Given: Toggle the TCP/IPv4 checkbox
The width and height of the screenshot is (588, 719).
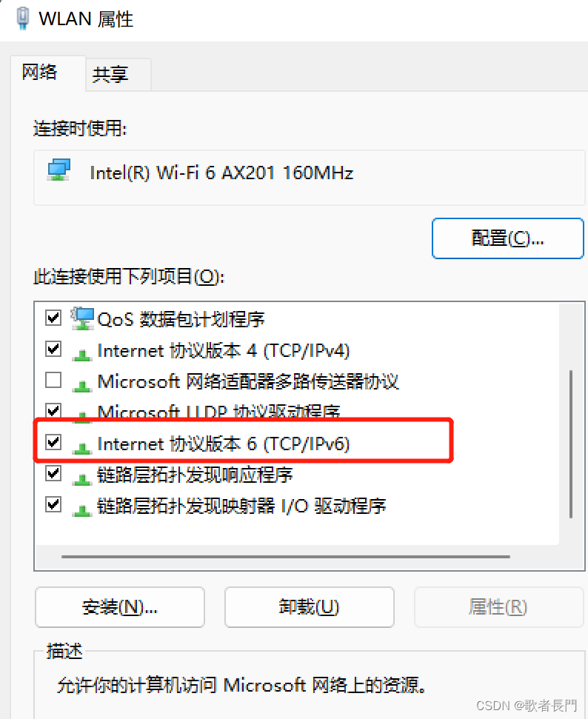Looking at the screenshot, I should pyautogui.click(x=53, y=349).
